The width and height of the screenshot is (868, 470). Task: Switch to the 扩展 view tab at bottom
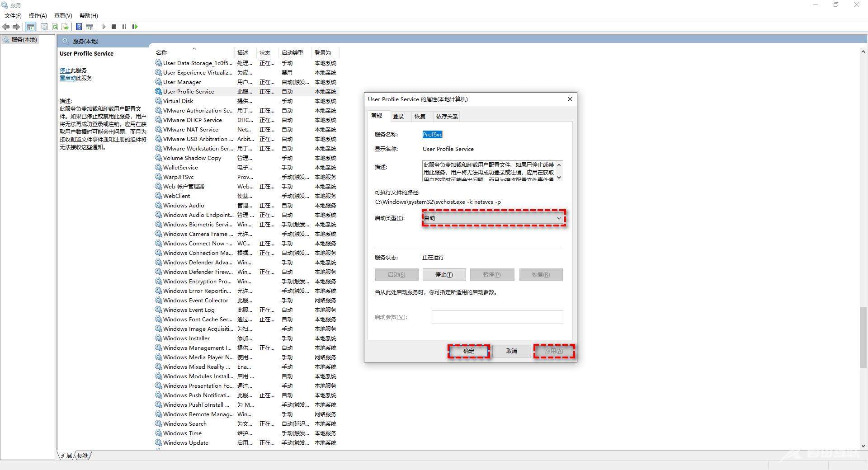66,456
